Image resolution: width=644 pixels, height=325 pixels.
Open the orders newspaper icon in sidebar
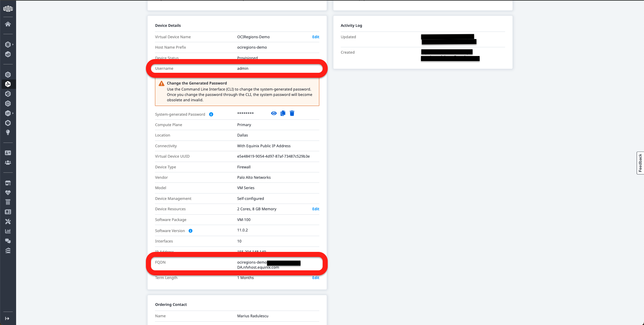(x=8, y=212)
